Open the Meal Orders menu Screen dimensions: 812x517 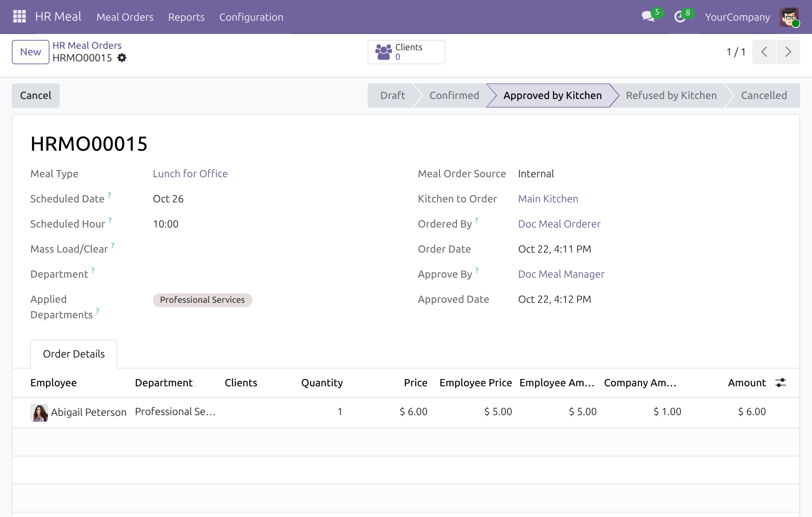[x=125, y=17]
